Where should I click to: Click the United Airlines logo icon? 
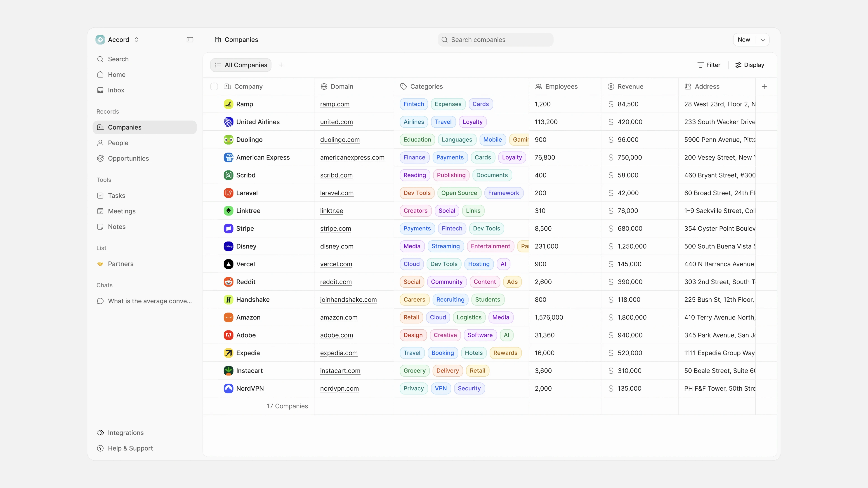(229, 122)
